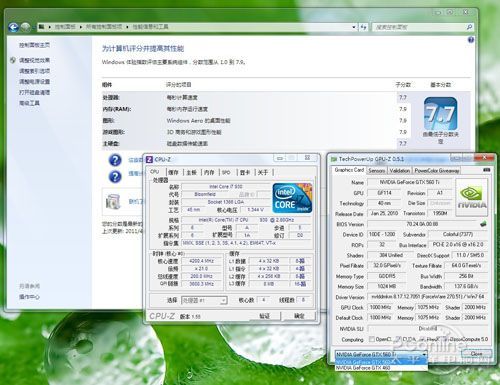
Task: Select highlighted GTX 560 Ti list entry
Action: tap(381, 362)
